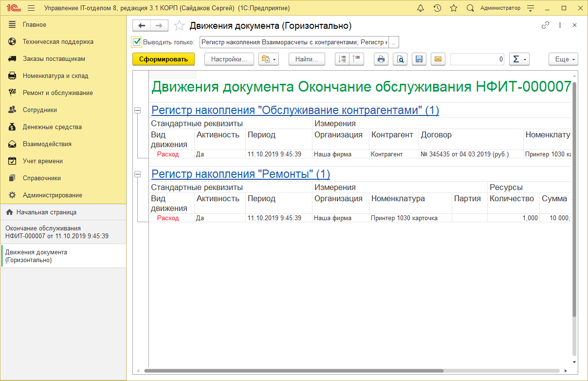Save the report result via the diskette icon

(x=419, y=59)
